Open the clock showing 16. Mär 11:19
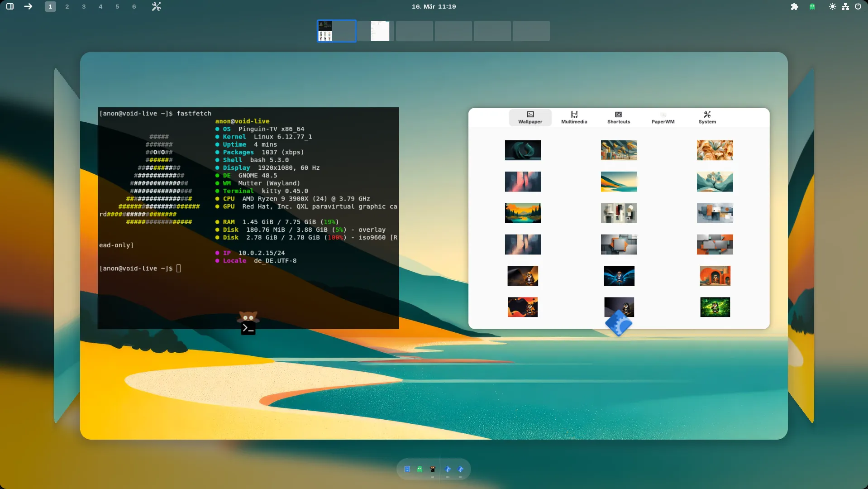The image size is (868, 489). [x=434, y=6]
